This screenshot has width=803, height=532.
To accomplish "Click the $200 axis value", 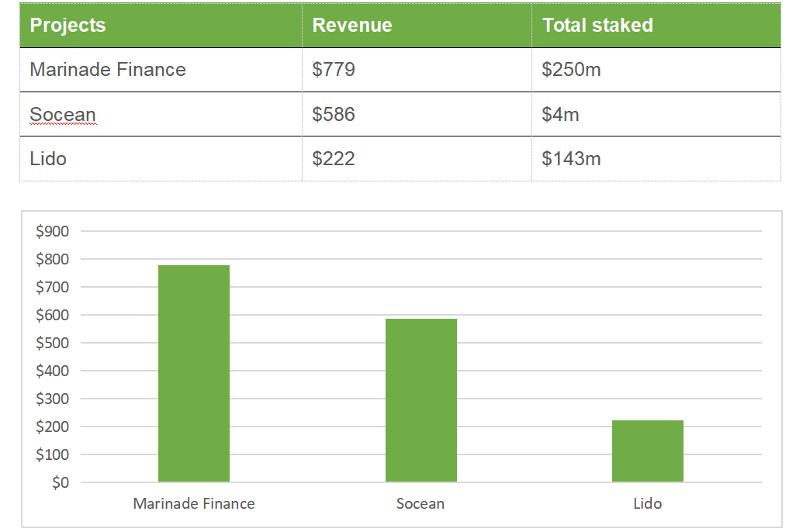I will click(52, 427).
